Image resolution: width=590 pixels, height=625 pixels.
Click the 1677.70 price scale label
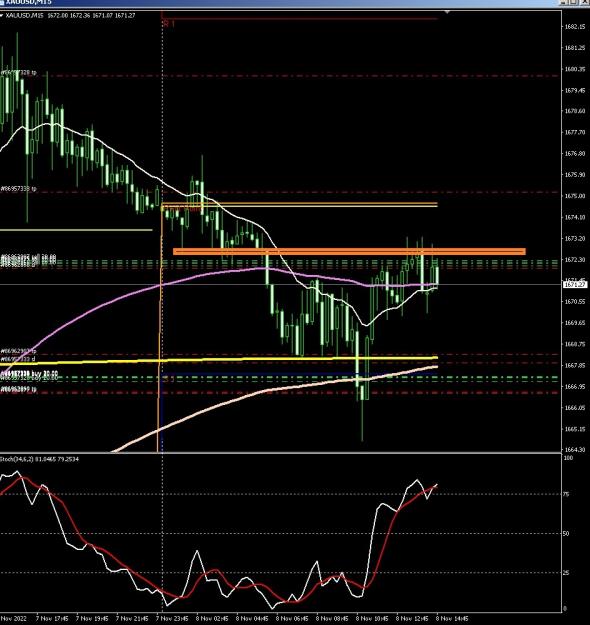tap(574, 132)
